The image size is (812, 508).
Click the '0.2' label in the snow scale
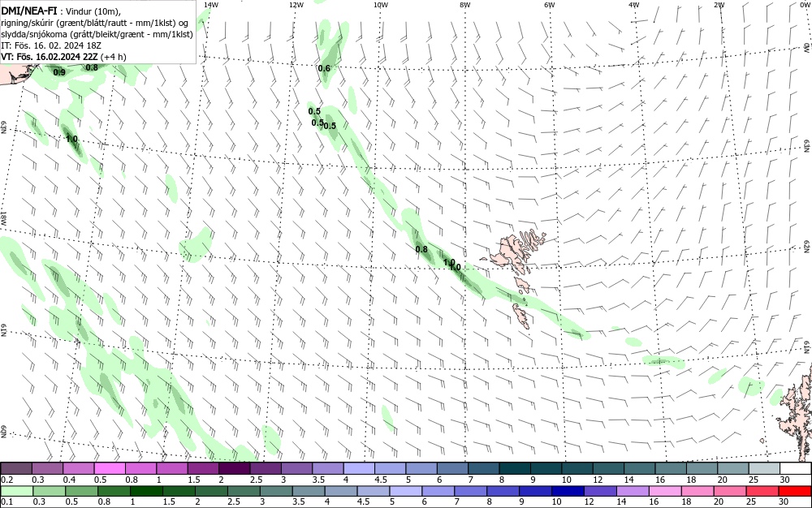6,480
